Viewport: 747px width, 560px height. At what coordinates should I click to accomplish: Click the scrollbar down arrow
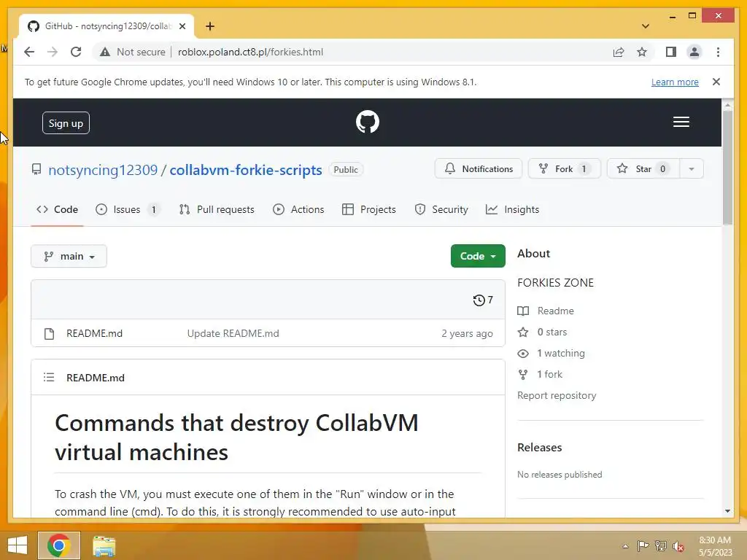click(x=727, y=511)
